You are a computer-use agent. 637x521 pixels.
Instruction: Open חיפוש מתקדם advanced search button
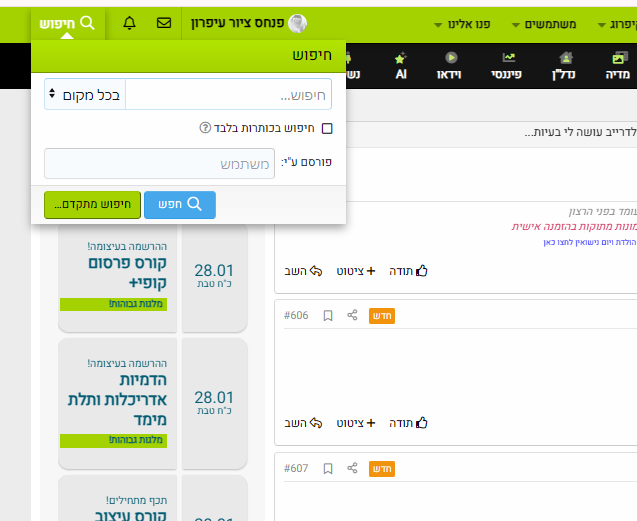pyautogui.click(x=93, y=204)
